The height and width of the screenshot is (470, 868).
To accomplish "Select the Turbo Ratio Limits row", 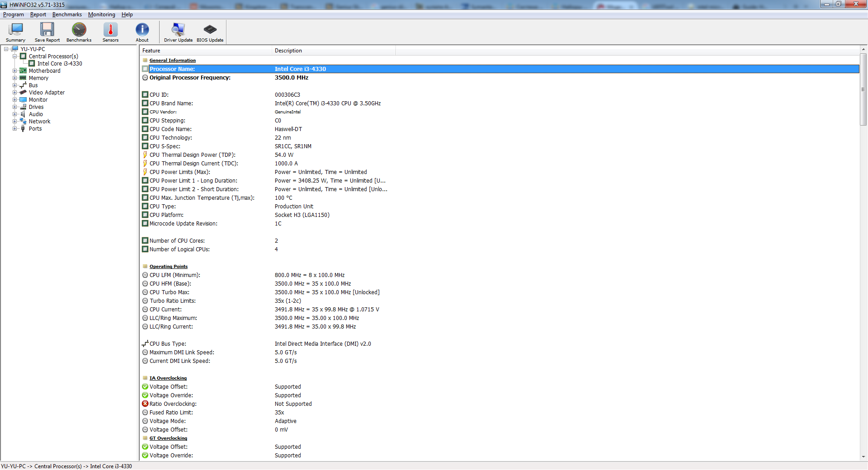I will [500, 301].
